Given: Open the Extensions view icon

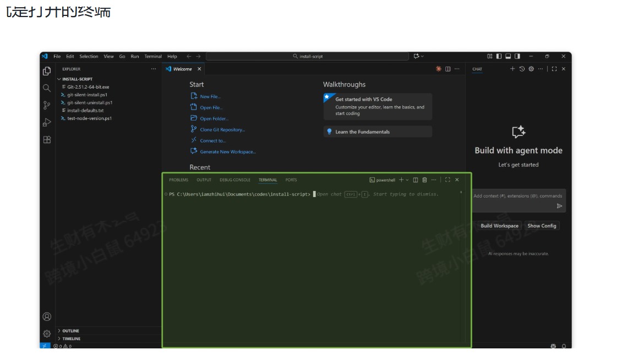Looking at the screenshot, I should click(47, 140).
